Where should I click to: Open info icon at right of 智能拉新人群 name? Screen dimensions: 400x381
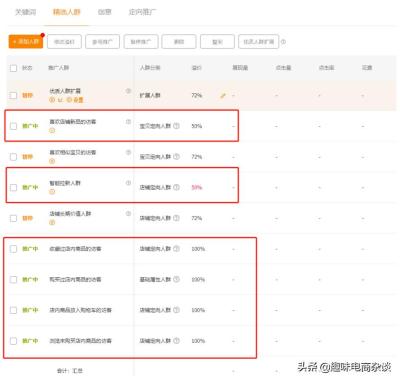(128, 183)
